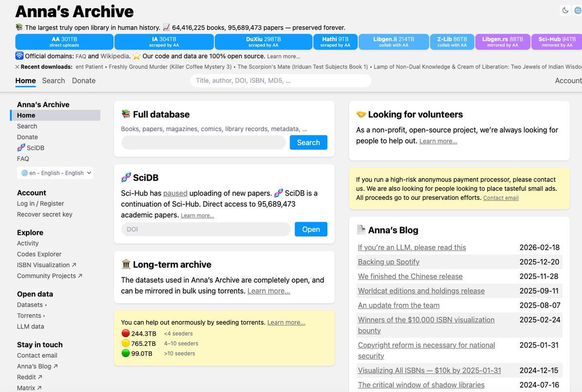The height and width of the screenshot is (392, 582).
Task: Open 'We finished the Chinese release' post
Action: coord(410,276)
